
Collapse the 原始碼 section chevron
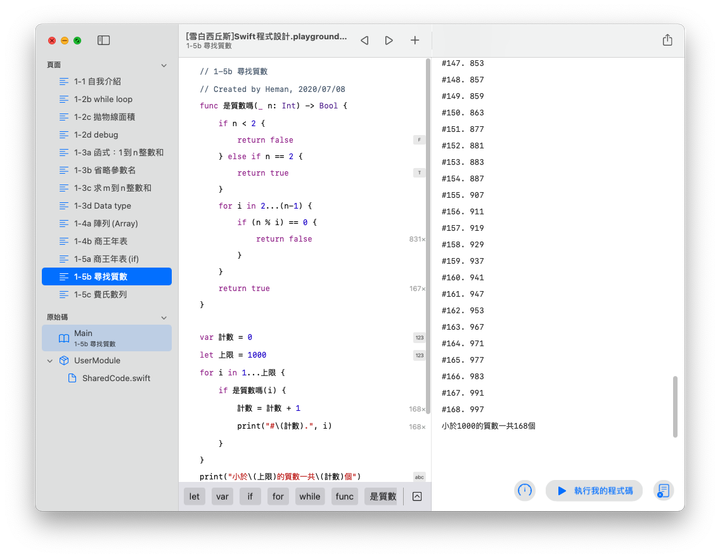coord(164,317)
